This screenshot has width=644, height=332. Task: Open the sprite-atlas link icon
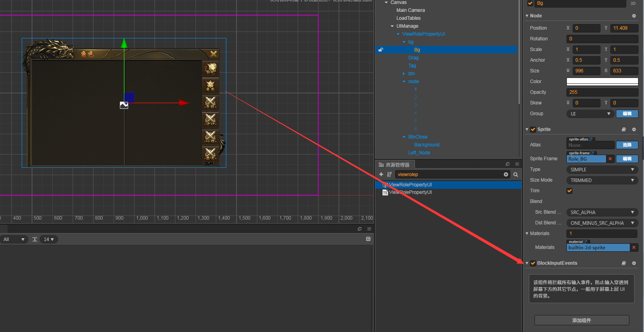[x=591, y=139]
